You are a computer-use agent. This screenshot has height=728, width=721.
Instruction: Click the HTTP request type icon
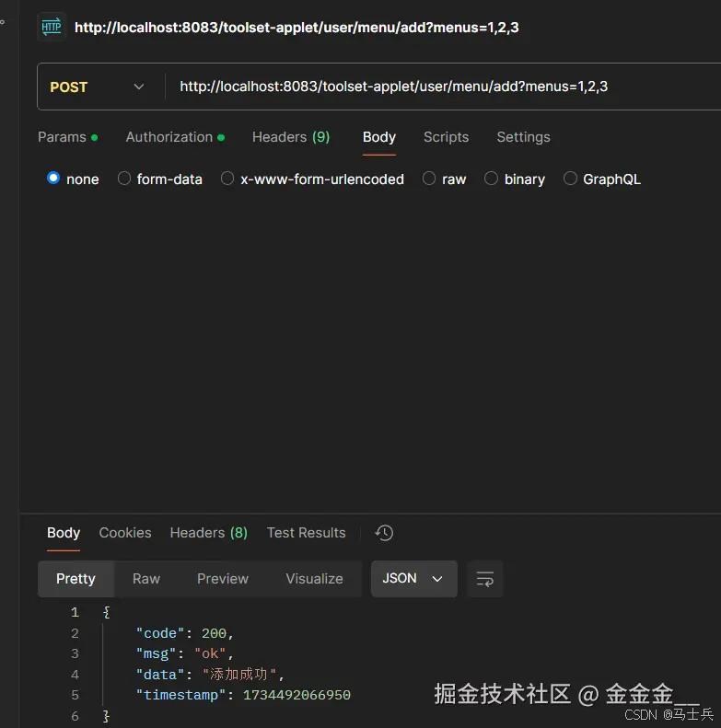pyautogui.click(x=51, y=27)
